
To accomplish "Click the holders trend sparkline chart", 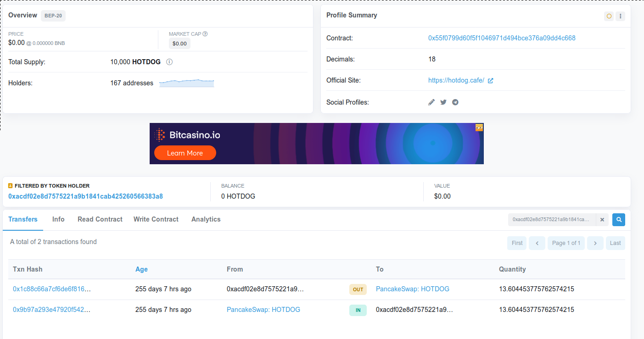I will click(x=187, y=83).
